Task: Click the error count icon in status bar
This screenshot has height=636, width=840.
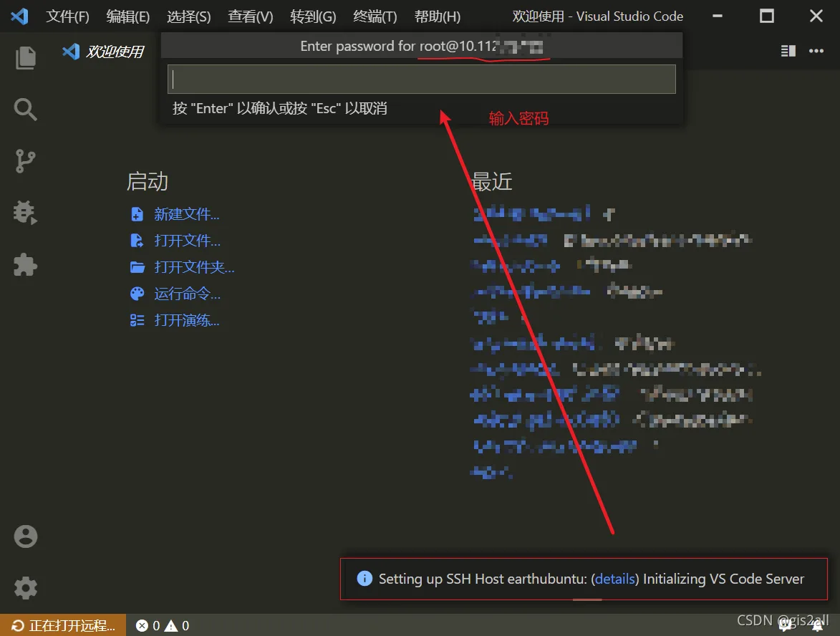Action: coord(142,625)
